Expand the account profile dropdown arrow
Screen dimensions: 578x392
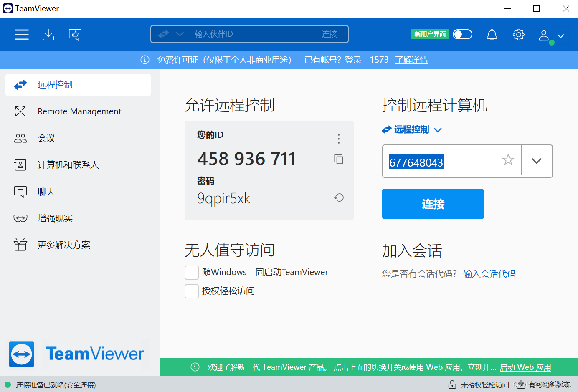point(561,36)
